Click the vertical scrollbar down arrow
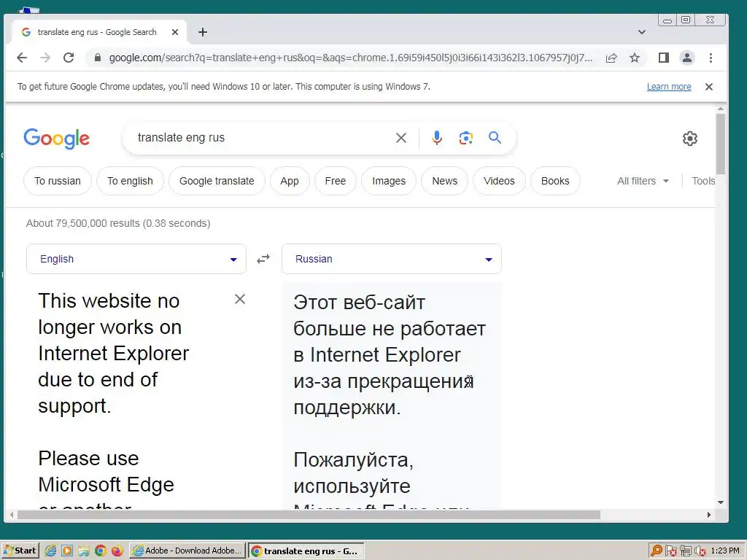This screenshot has width=747, height=560. 721,502
